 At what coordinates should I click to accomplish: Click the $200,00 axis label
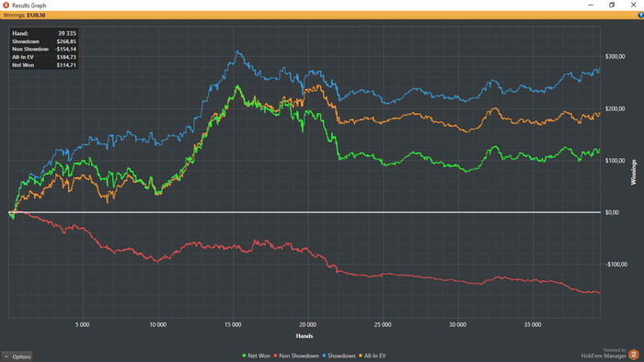[x=615, y=108]
